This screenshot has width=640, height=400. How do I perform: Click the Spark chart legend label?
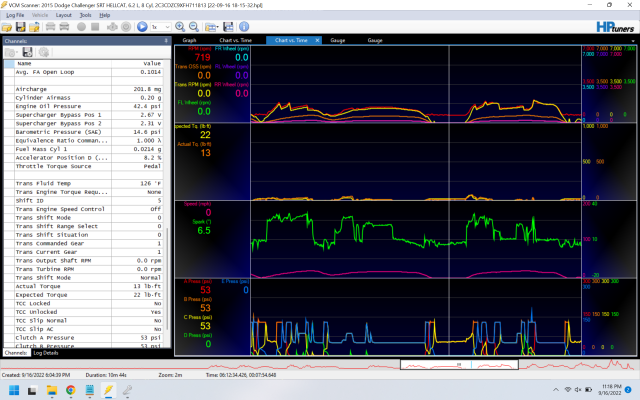pyautogui.click(x=202, y=222)
